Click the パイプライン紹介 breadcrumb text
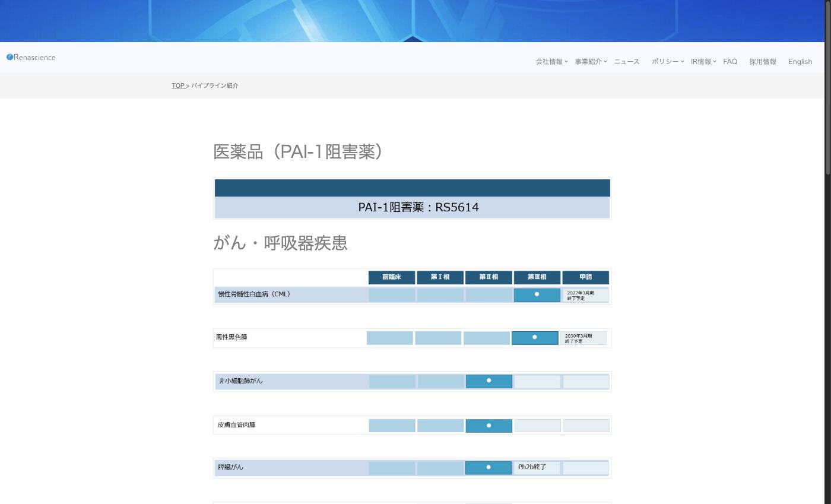The width and height of the screenshot is (831, 504). coord(215,85)
